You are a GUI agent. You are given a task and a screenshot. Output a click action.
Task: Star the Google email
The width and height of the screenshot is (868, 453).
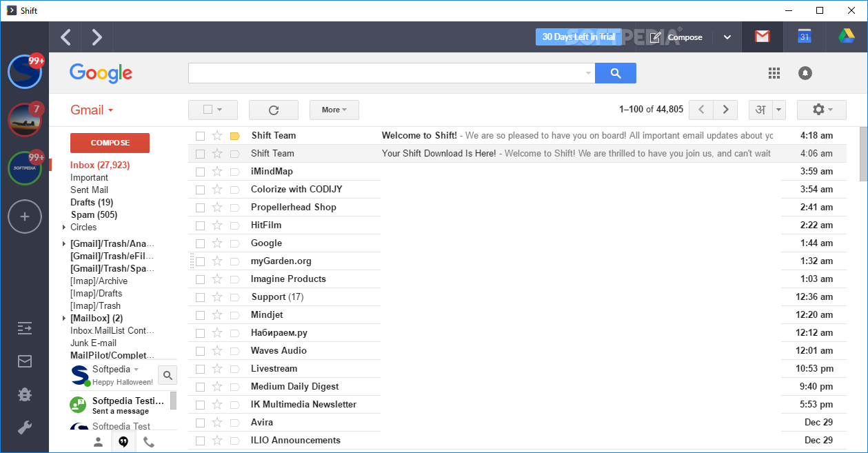pos(217,243)
